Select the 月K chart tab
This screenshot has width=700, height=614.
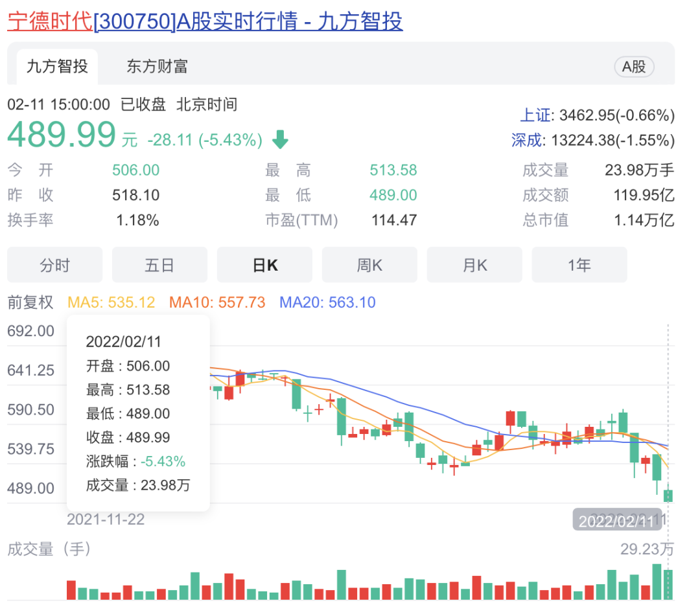[x=474, y=265]
